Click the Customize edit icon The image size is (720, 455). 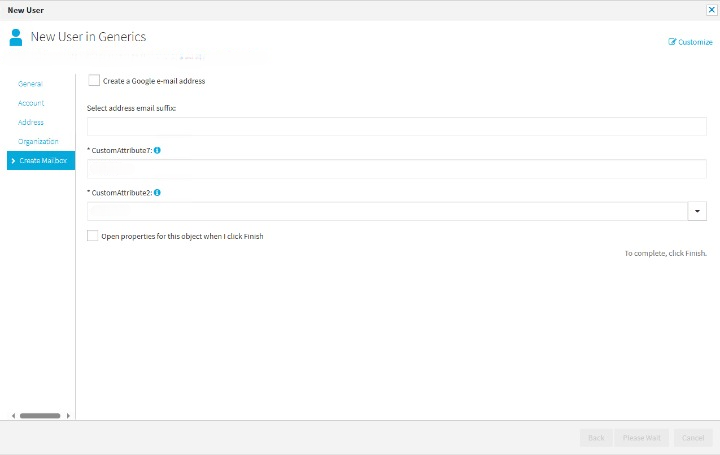coord(672,42)
